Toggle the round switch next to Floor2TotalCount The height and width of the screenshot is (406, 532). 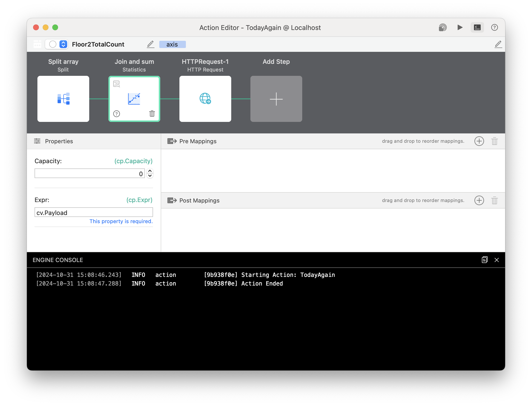pos(53,44)
